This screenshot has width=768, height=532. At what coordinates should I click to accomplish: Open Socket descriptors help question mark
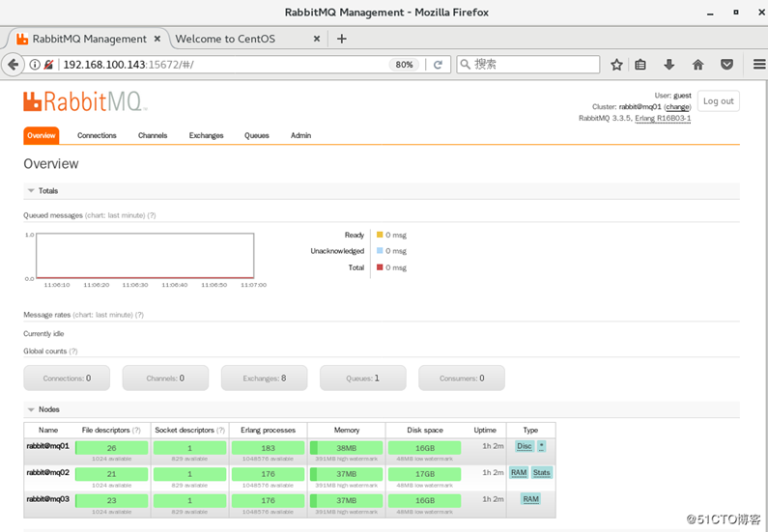pos(220,431)
